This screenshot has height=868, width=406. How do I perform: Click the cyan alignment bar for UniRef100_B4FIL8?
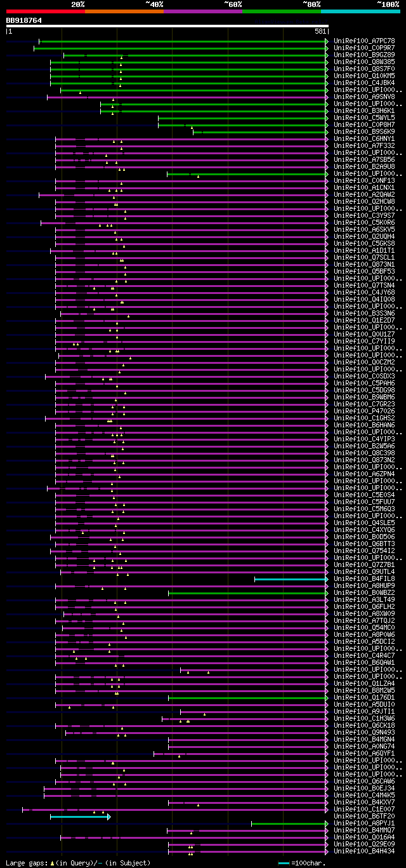291,579
